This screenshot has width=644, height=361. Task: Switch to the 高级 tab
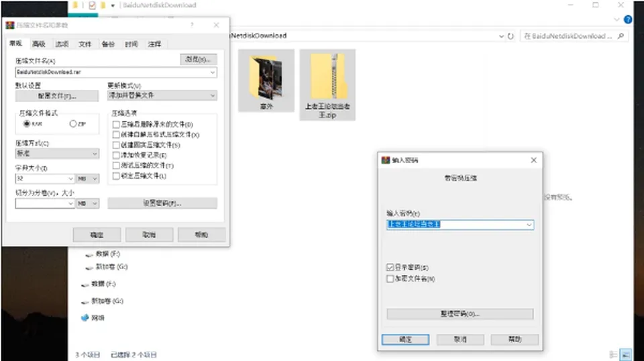(39, 44)
